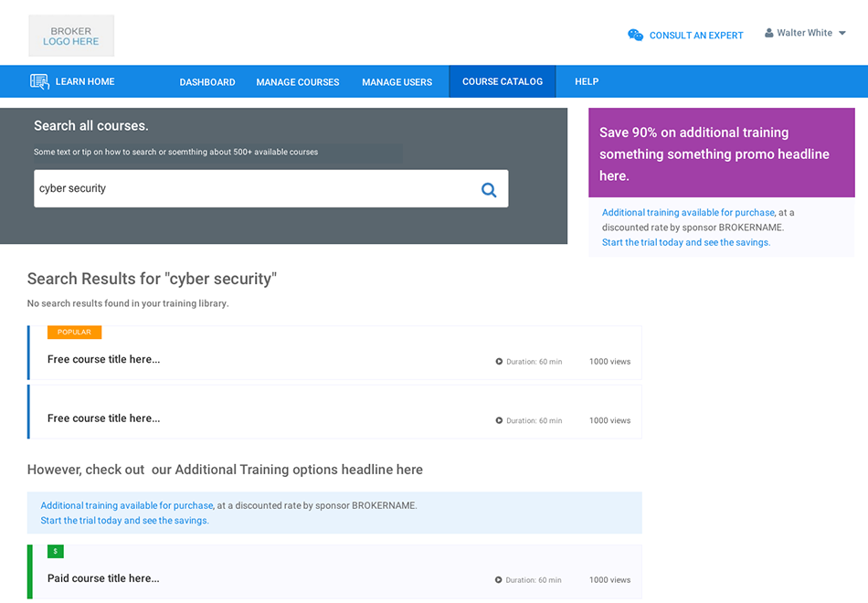This screenshot has width=868, height=603.
Task: Click the orange POPULAR badge
Action: point(74,333)
